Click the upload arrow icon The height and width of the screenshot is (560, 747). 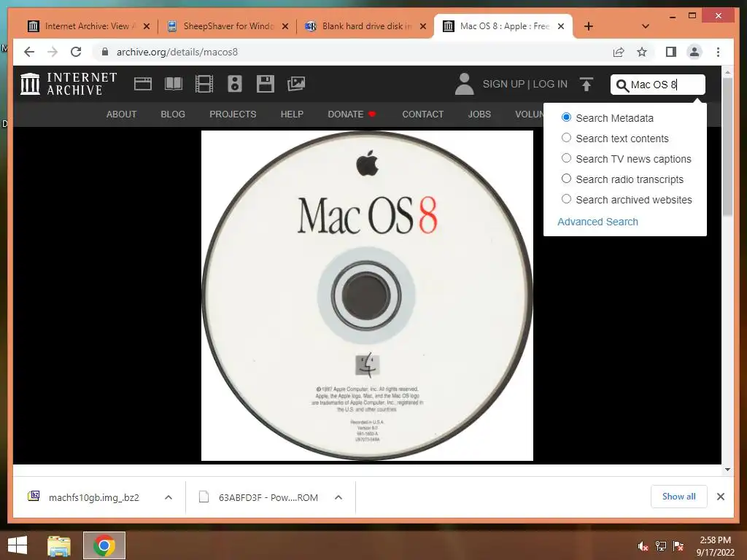pyautogui.click(x=587, y=85)
